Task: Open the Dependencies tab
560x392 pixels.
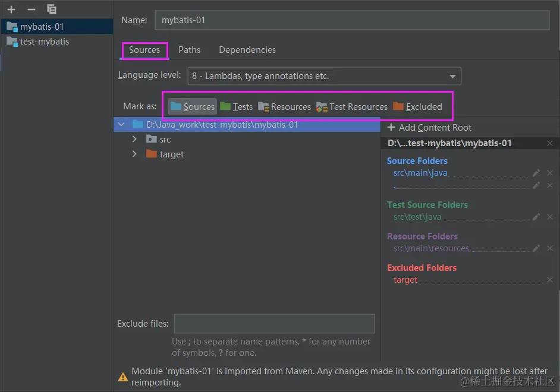Action: pos(247,50)
